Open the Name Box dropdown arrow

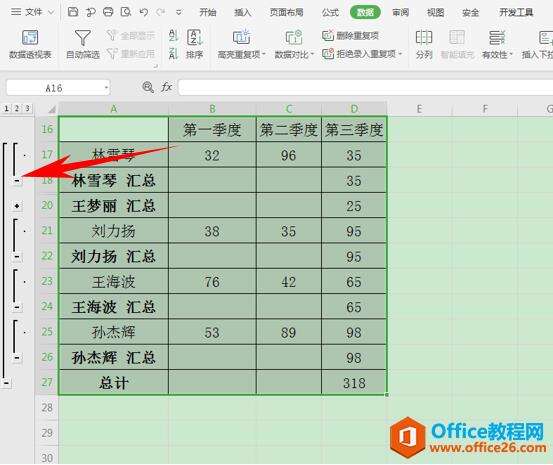106,87
